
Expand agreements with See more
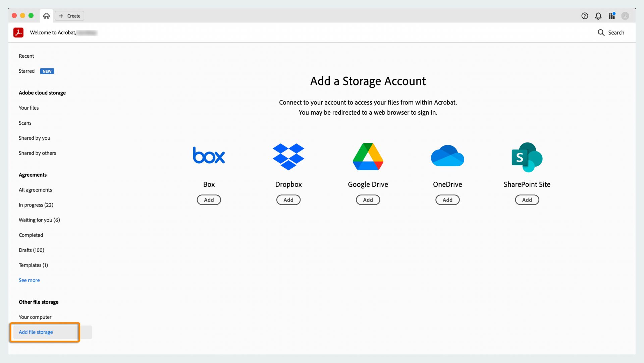[x=29, y=280]
